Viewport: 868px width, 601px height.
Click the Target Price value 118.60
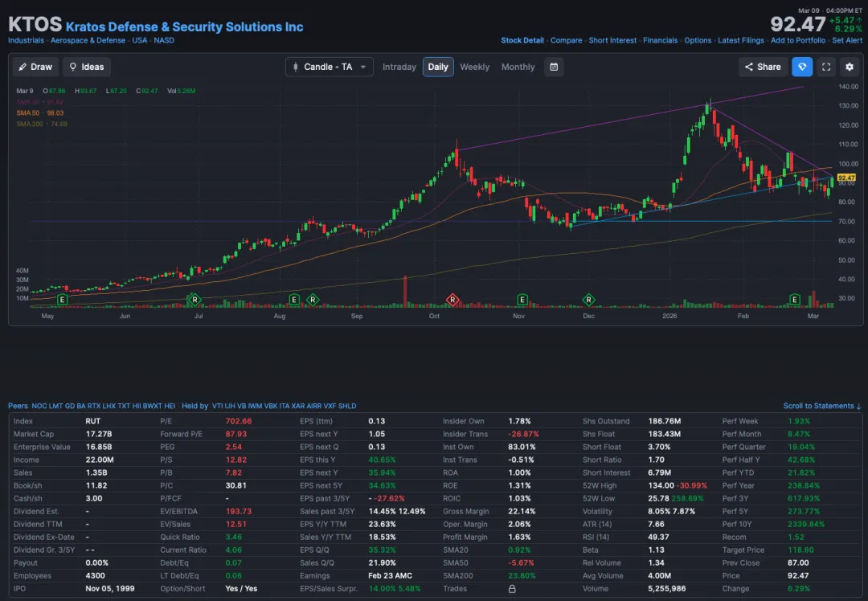click(x=800, y=550)
